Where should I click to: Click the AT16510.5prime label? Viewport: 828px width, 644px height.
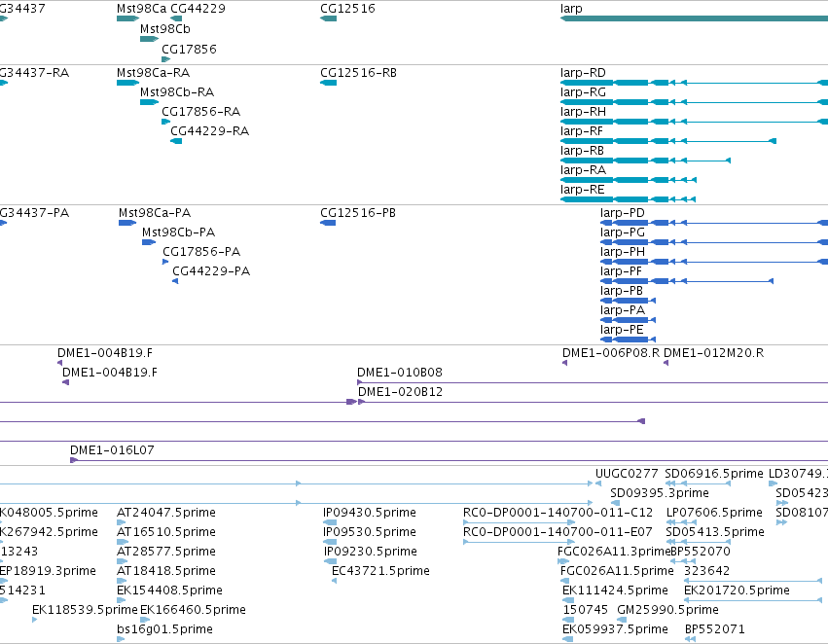(x=166, y=532)
